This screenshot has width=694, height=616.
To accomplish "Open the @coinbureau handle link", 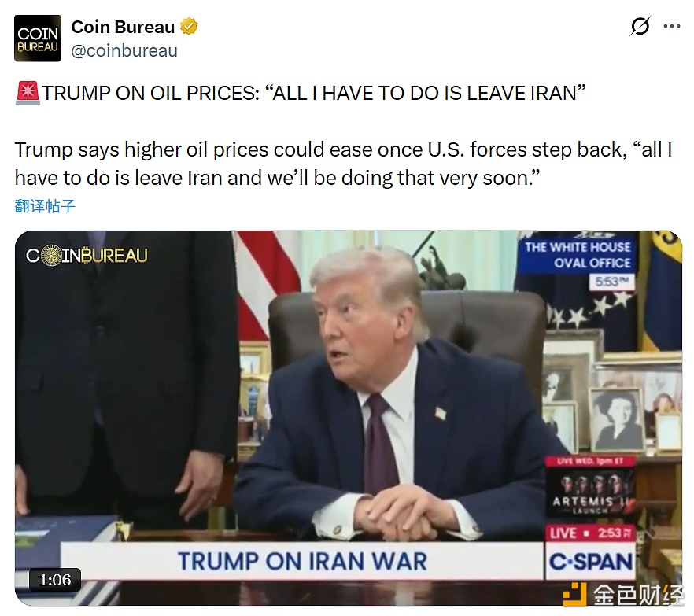I will tap(124, 51).
